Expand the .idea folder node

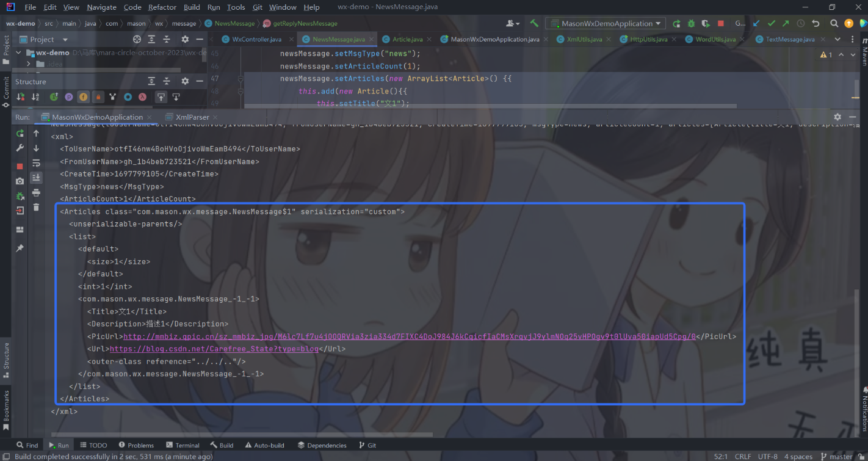click(x=29, y=64)
